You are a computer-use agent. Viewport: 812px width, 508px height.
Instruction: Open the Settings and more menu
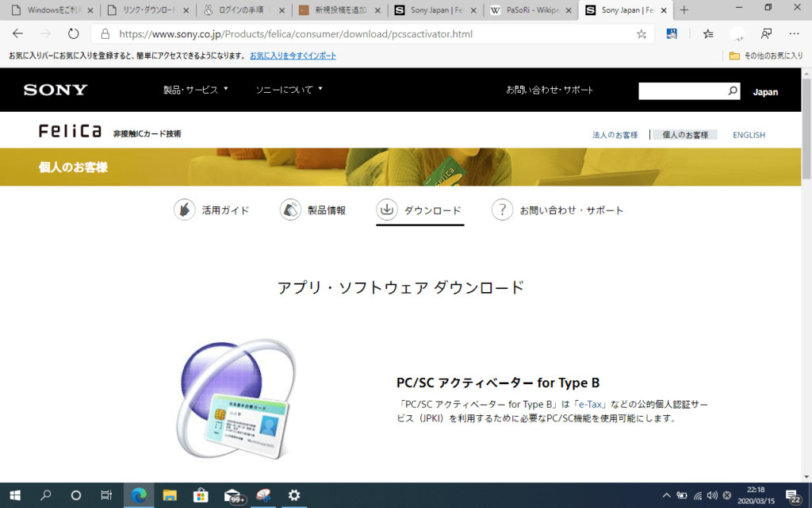point(794,33)
